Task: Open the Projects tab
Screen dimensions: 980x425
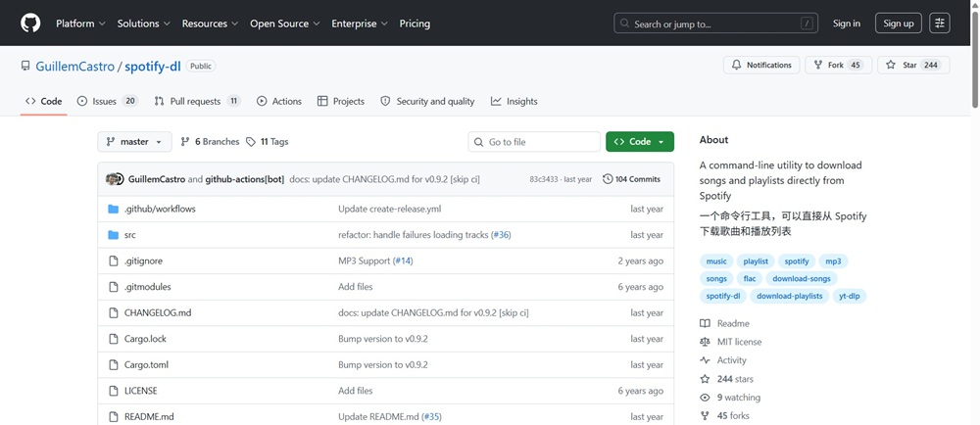Action: (341, 101)
